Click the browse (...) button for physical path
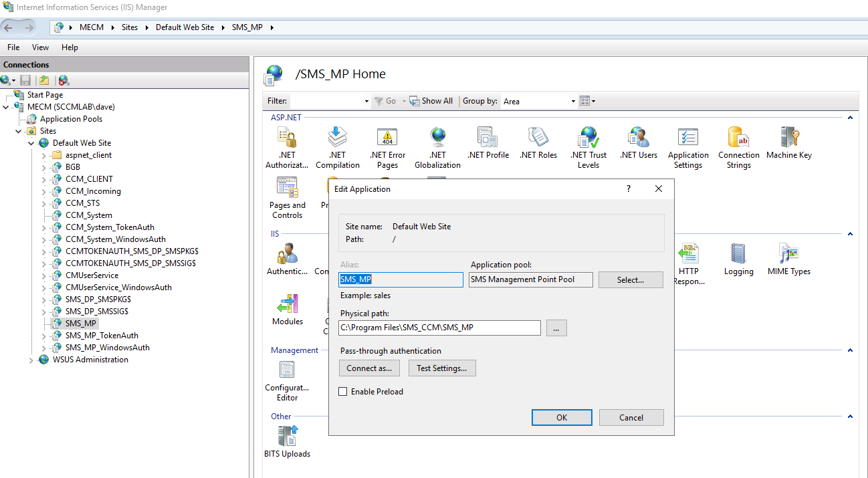868x478 pixels. 556,328
